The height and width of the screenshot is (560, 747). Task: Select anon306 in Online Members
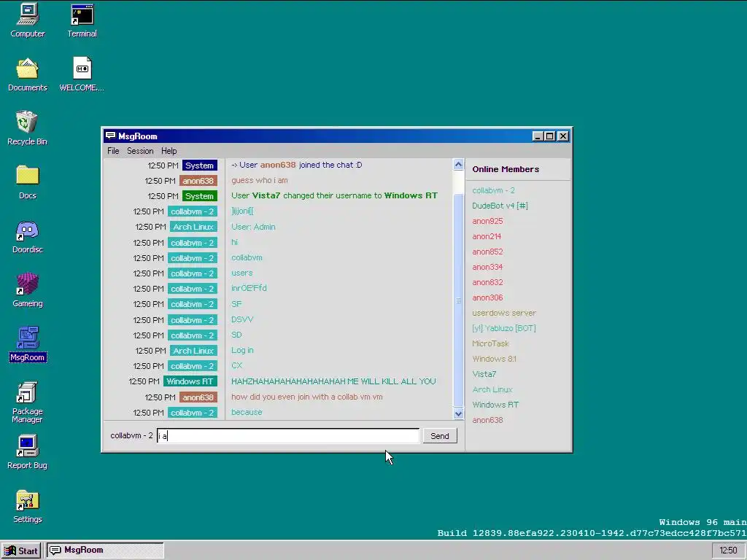click(487, 297)
